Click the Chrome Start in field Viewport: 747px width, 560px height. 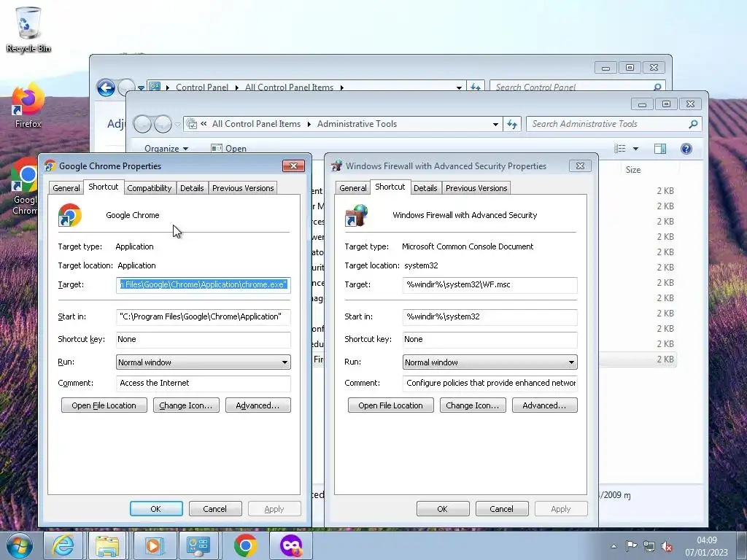[x=204, y=316]
